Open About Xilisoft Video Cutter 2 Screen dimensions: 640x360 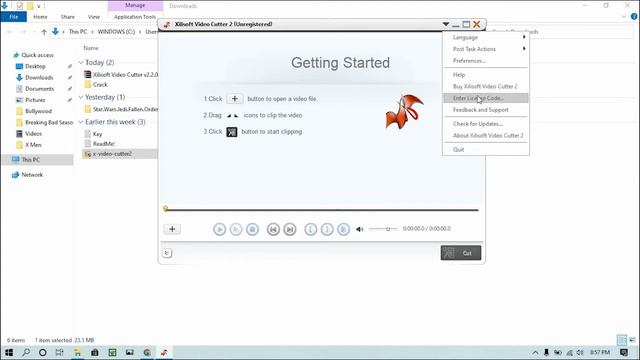(486, 136)
